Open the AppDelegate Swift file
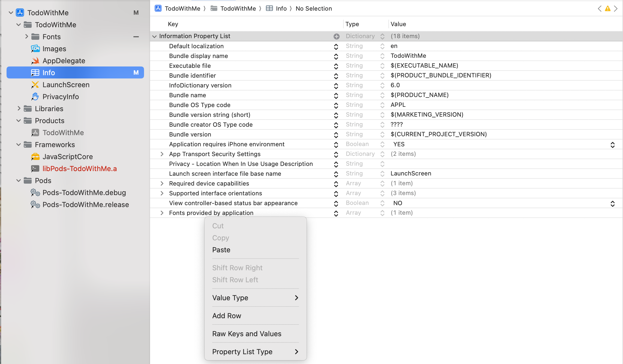 64,61
